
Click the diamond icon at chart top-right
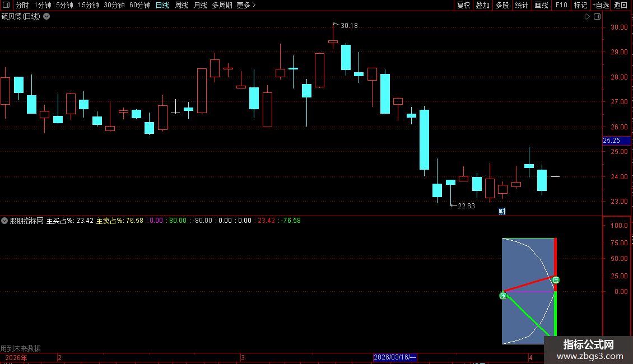[x=587, y=17]
